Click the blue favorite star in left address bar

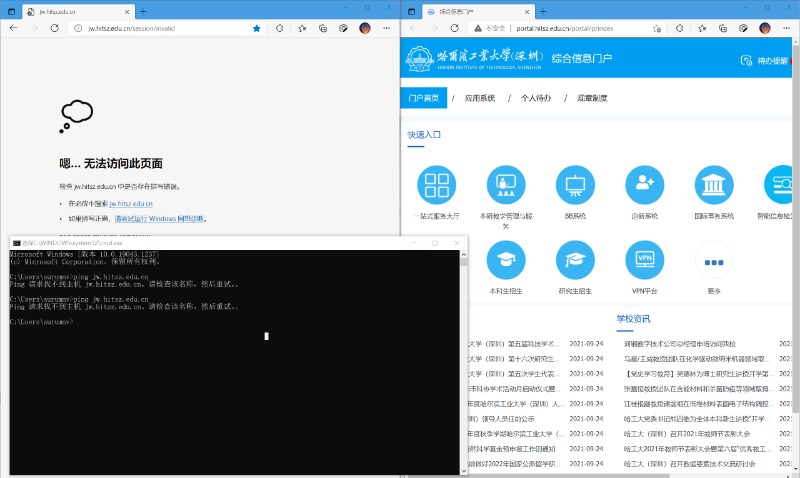pyautogui.click(x=257, y=29)
